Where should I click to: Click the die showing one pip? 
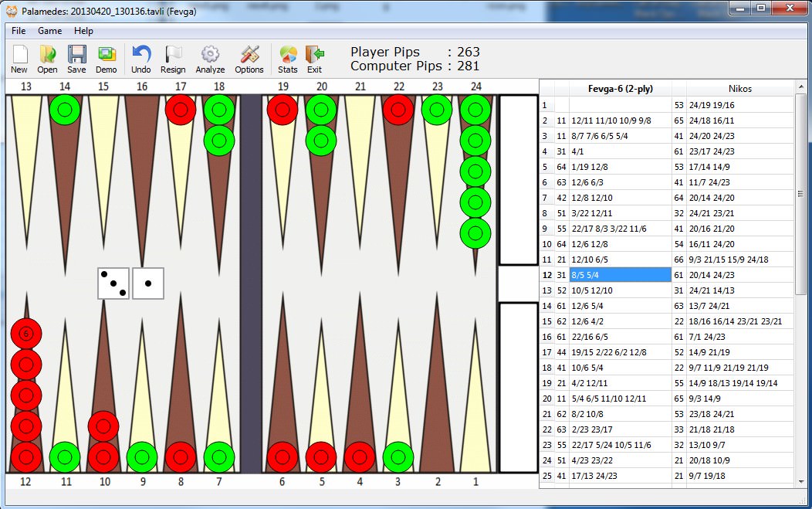pyautogui.click(x=148, y=283)
